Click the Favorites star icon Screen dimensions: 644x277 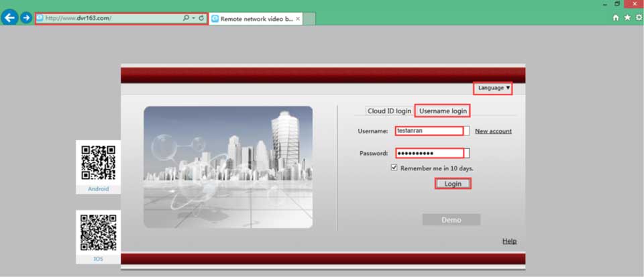point(627,18)
